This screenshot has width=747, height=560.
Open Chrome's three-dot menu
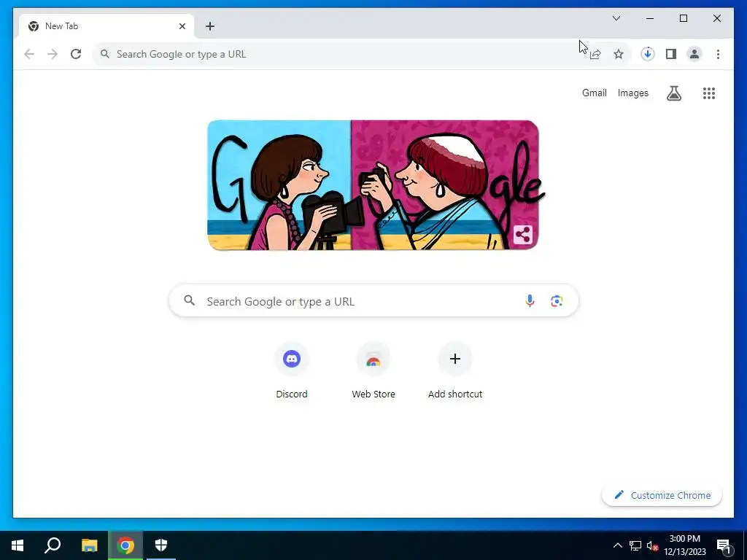(x=718, y=54)
